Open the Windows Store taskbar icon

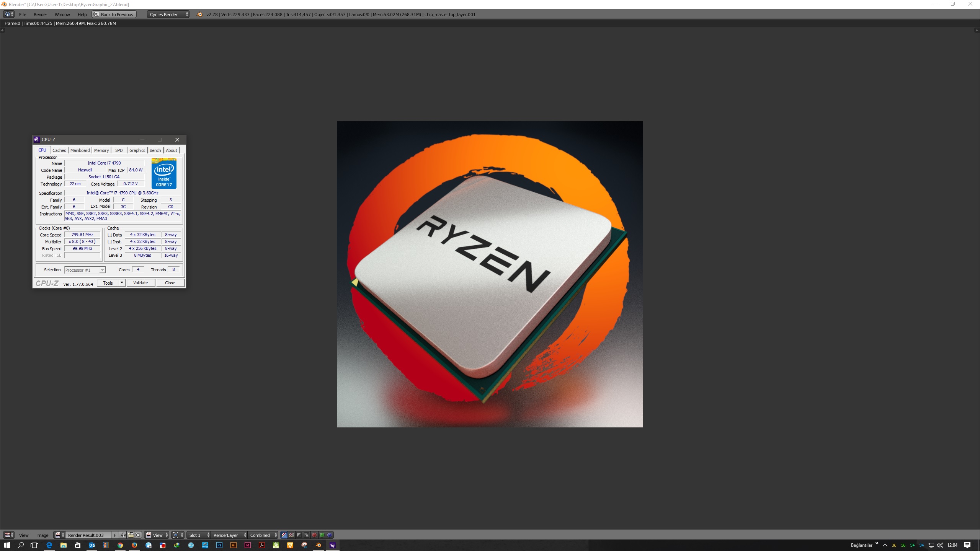click(77, 545)
